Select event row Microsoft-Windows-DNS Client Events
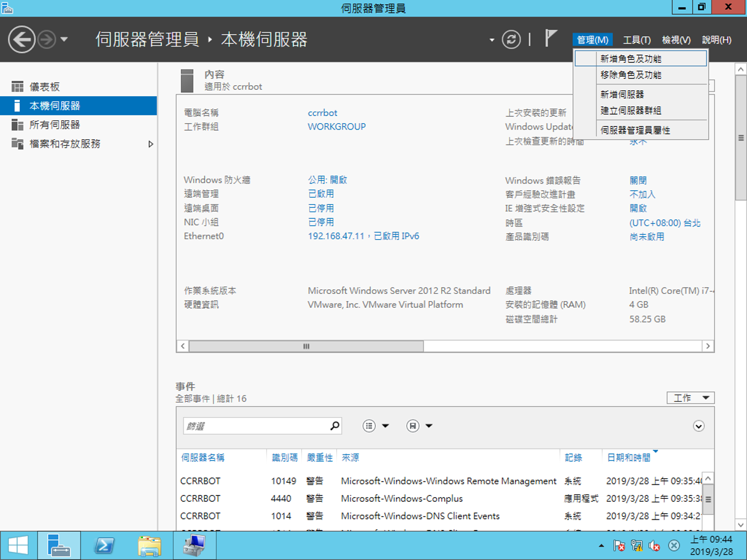 click(x=439, y=516)
